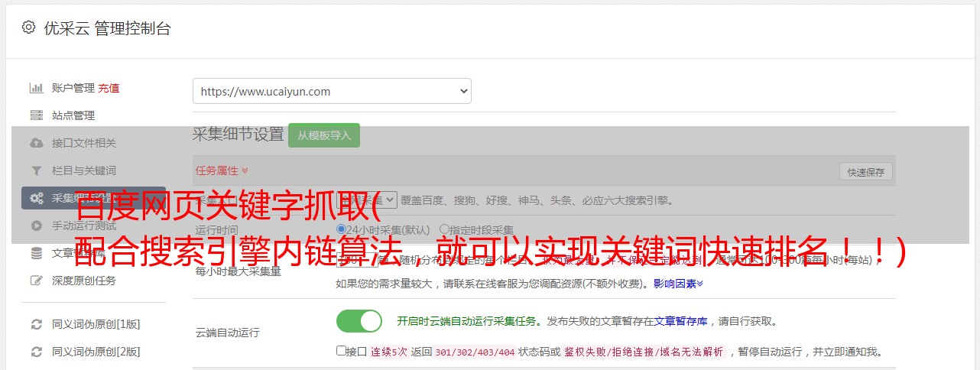Click the cloud upload icon for 接口文件相关
This screenshot has height=370, width=980.
[36, 143]
